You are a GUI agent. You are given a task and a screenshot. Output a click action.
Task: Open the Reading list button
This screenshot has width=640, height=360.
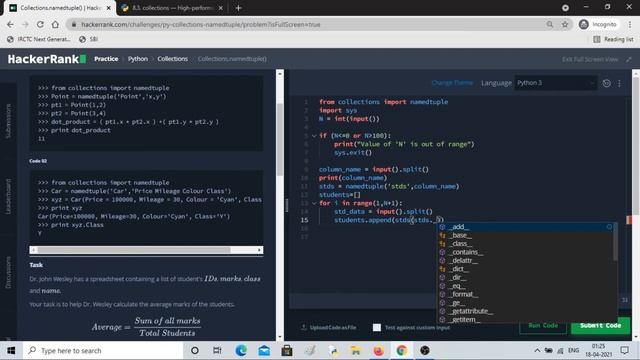point(613,39)
